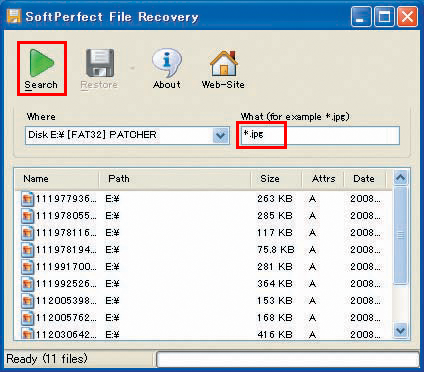Select file icon of 111978055 row
The image size is (424, 372).
tap(27, 216)
